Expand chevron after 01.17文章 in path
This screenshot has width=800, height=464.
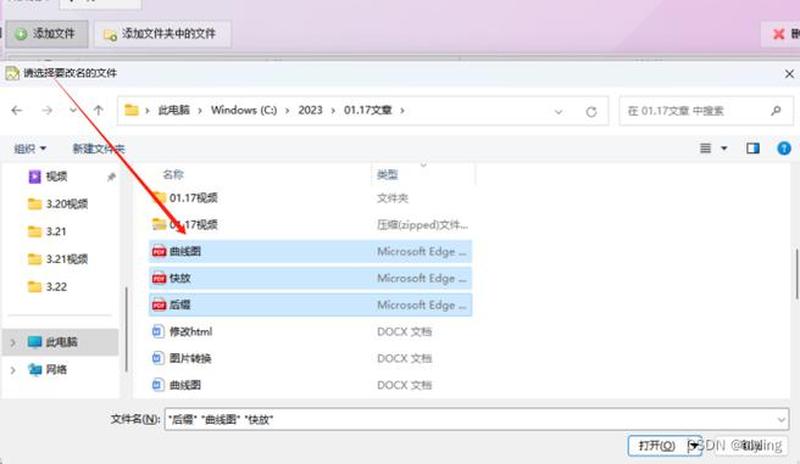point(402,110)
